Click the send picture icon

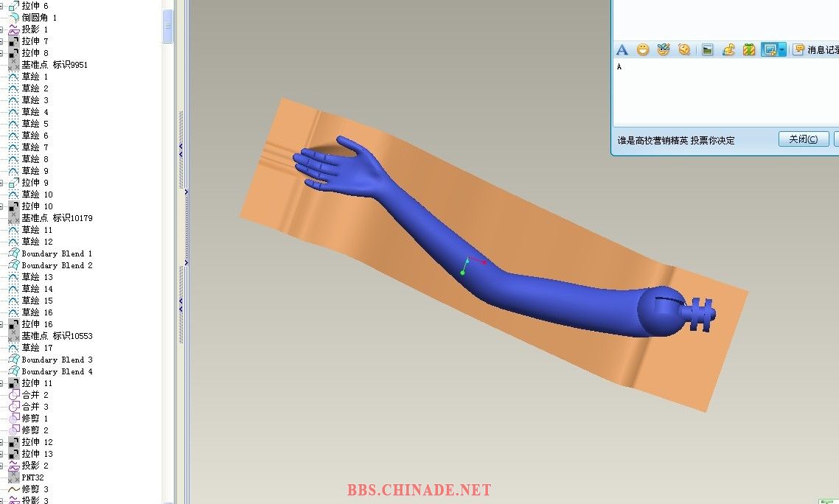point(707,50)
